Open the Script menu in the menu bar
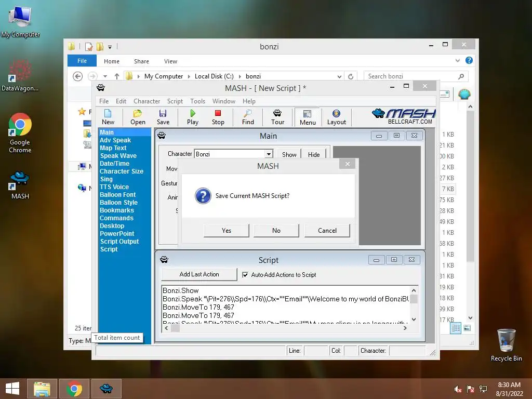 point(175,101)
